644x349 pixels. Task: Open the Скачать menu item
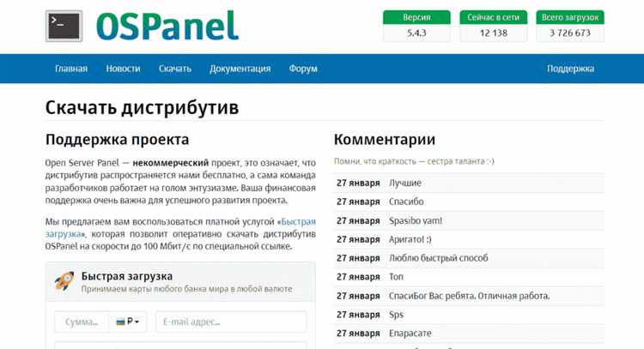coord(175,69)
